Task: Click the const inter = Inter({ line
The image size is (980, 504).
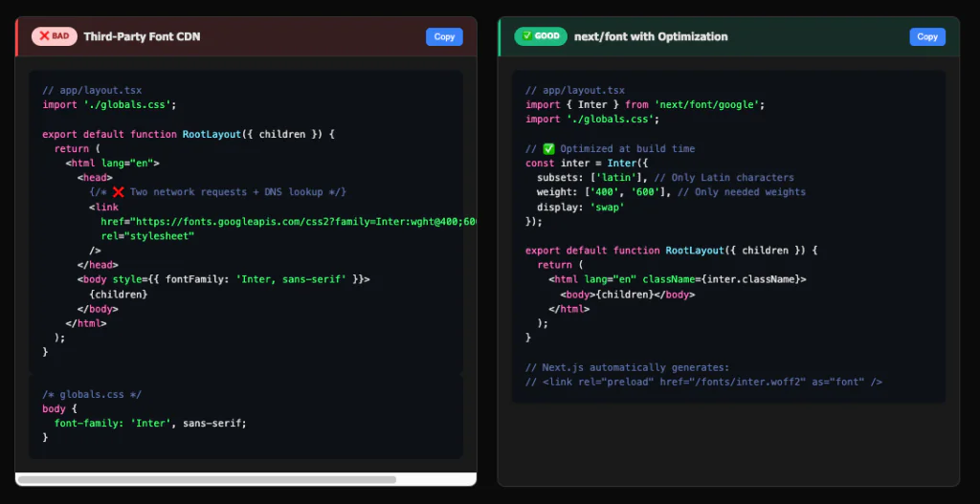Action: pyautogui.click(x=587, y=163)
